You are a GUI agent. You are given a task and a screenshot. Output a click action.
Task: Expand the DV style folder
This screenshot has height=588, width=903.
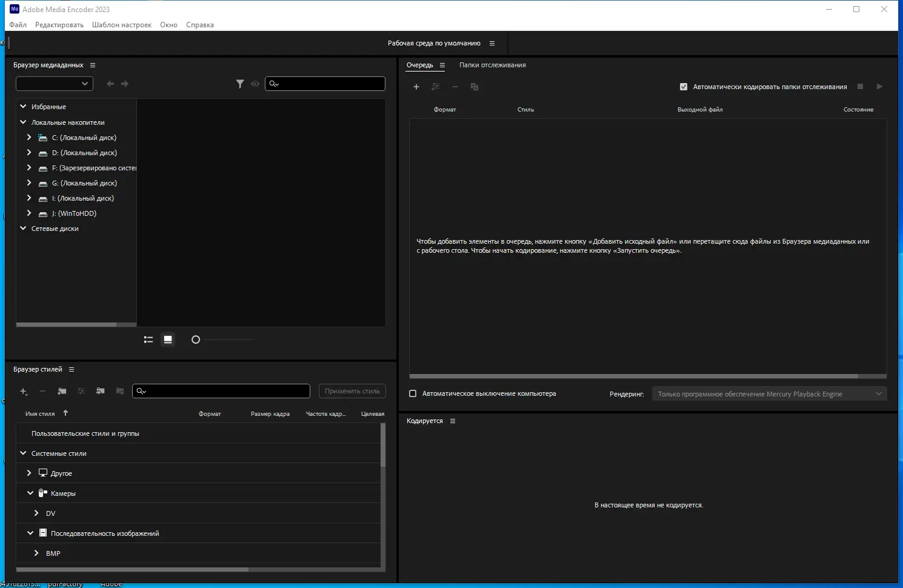click(36, 513)
